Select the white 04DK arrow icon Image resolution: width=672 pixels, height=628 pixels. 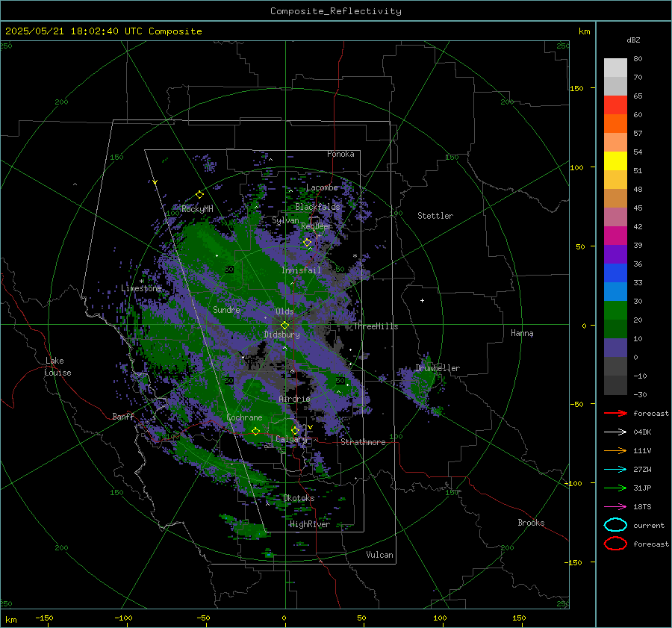tap(615, 432)
